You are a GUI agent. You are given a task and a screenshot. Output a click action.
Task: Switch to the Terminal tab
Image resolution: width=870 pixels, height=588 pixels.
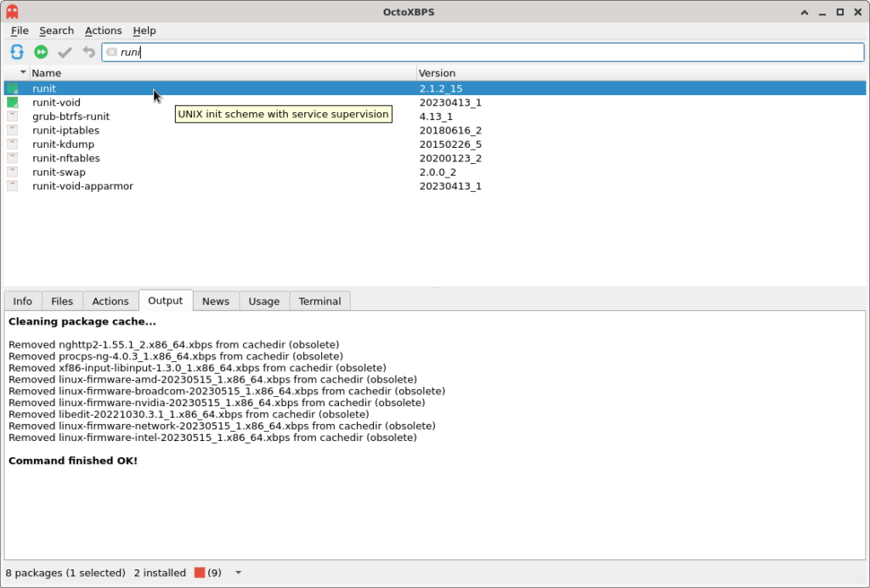tap(319, 302)
